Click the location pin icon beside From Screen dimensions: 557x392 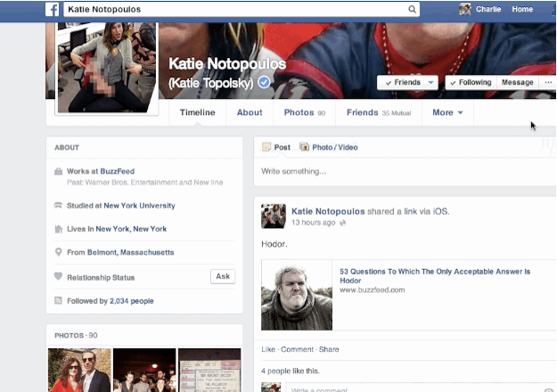click(58, 252)
